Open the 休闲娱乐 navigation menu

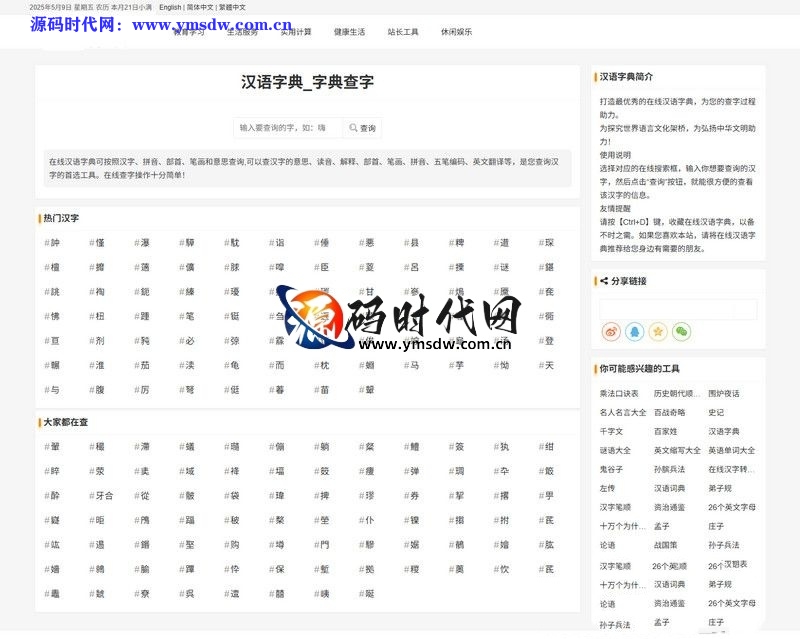coord(456,32)
